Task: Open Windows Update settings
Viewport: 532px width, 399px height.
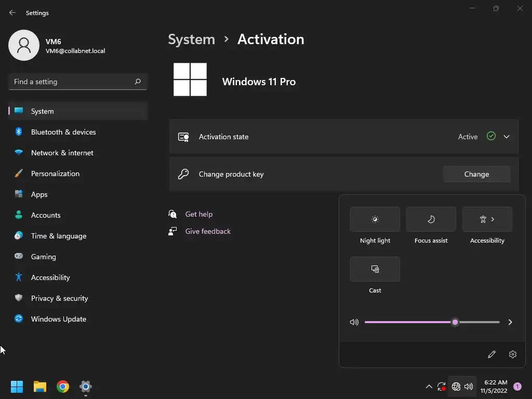Action: click(x=78, y=319)
